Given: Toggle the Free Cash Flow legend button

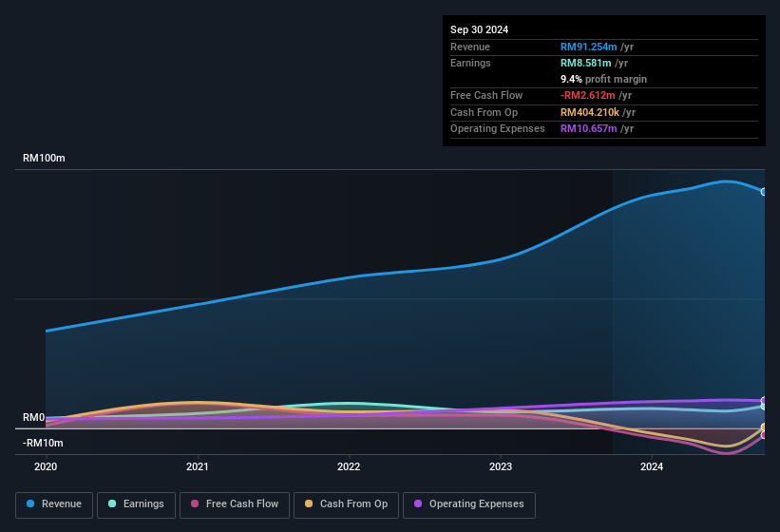Looking at the screenshot, I should click(235, 504).
